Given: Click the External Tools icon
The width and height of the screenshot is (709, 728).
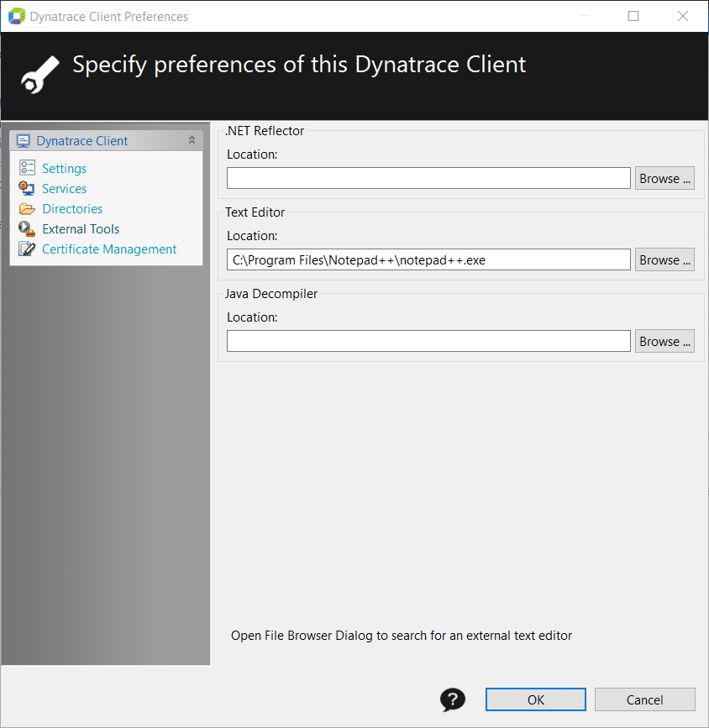Looking at the screenshot, I should tap(27, 229).
